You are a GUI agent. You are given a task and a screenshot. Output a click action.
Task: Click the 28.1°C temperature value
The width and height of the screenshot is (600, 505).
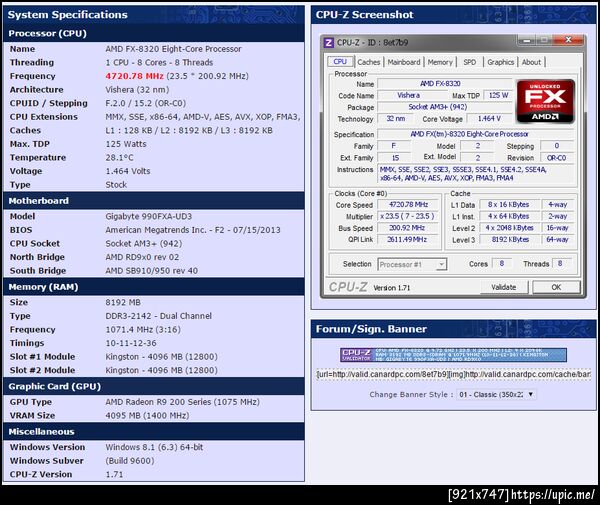point(119,158)
